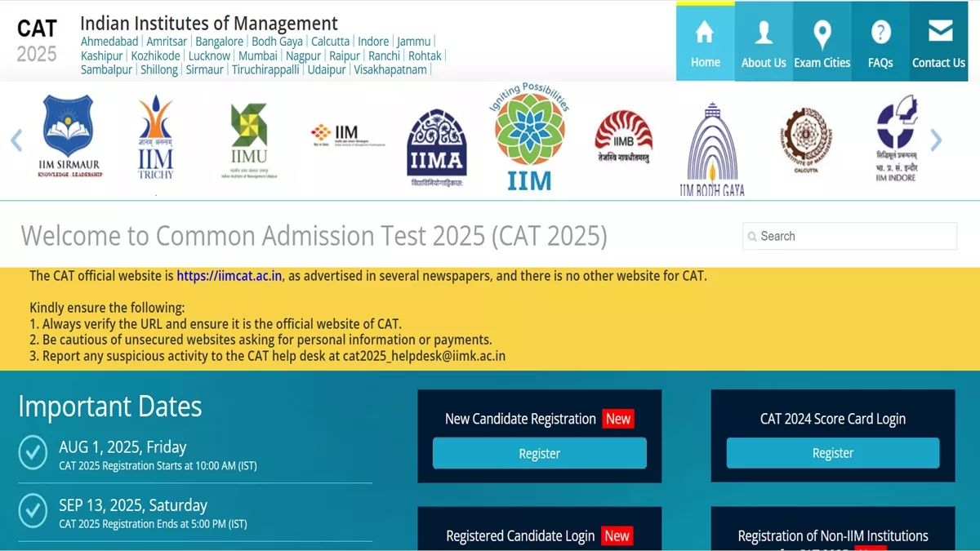Screen dimensions: 980x551
Task: Open the About Us nav tab
Action: (x=764, y=42)
